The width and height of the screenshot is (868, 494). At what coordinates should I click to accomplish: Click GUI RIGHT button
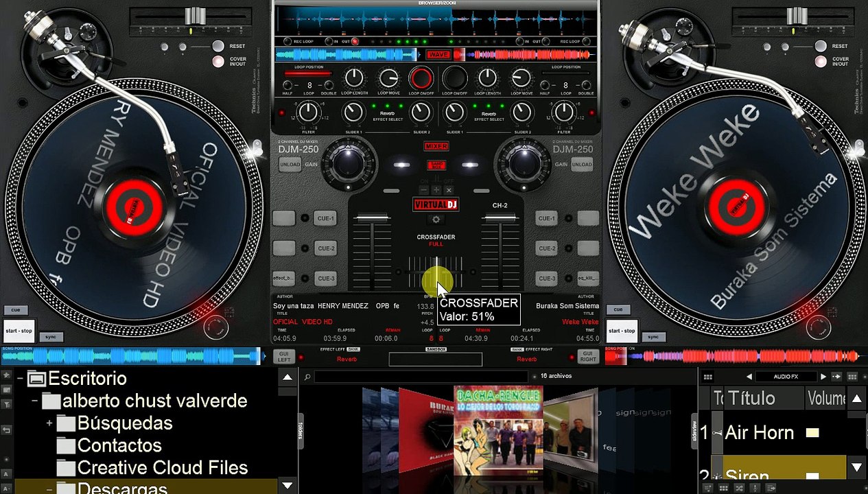pos(588,357)
